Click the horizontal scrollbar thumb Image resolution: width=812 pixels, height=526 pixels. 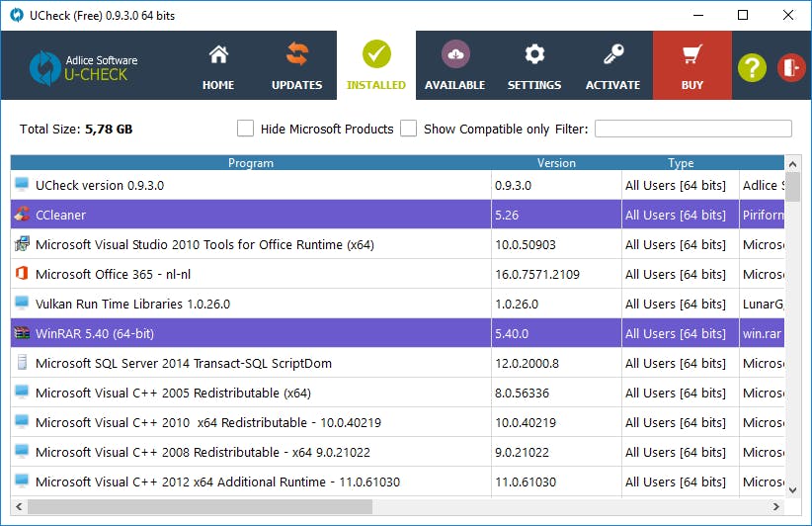tap(200, 506)
